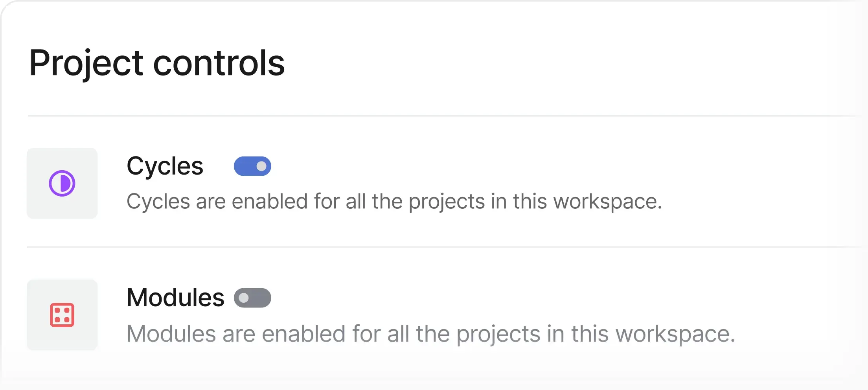Image resolution: width=868 pixels, height=390 pixels.
Task: Click the Modules description text
Action: coord(431,333)
